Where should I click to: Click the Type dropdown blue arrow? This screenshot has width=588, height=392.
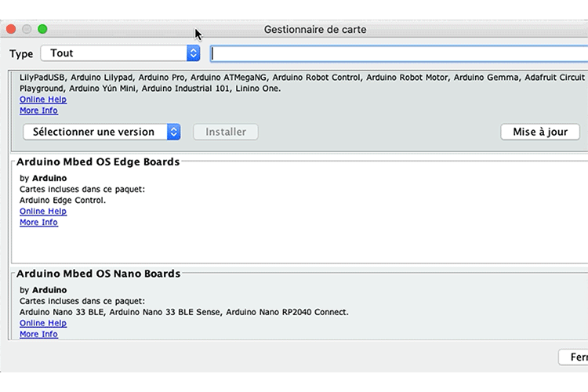[194, 53]
